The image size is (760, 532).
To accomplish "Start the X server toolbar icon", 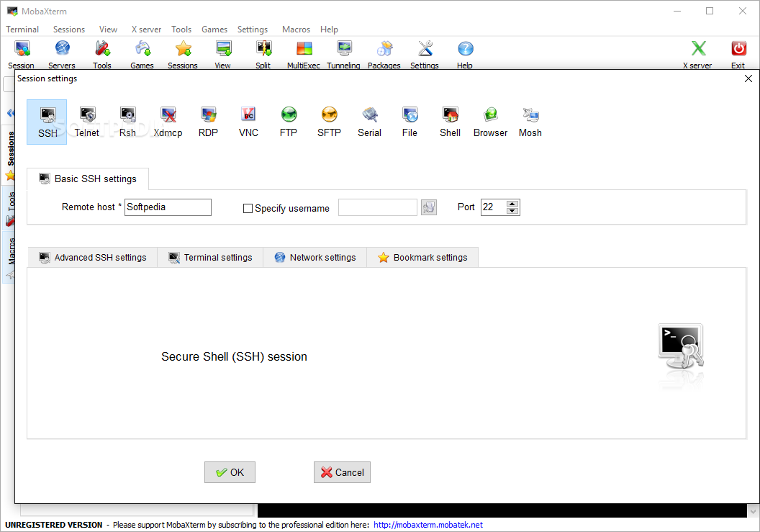I will click(x=697, y=54).
